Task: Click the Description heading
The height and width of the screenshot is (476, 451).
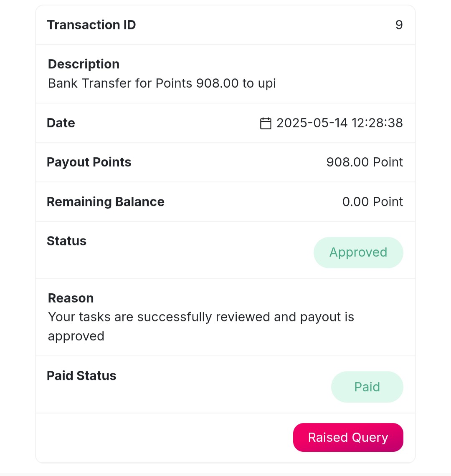Action: [x=84, y=64]
